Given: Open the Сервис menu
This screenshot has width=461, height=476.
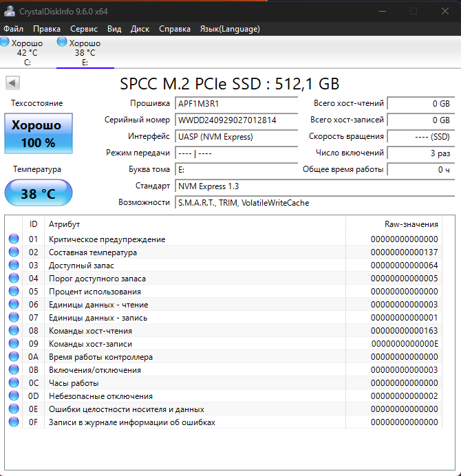Looking at the screenshot, I should 84,29.
